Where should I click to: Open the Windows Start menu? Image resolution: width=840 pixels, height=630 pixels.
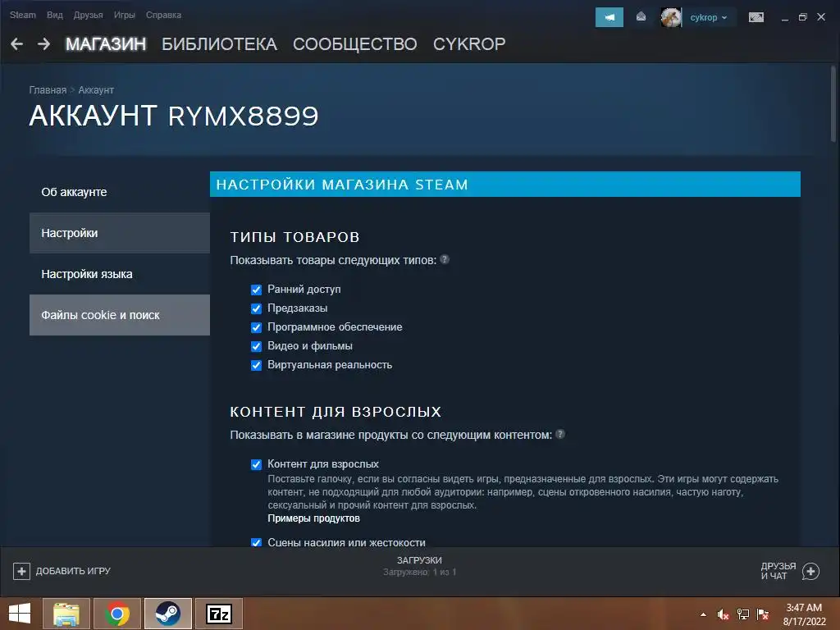click(x=20, y=614)
